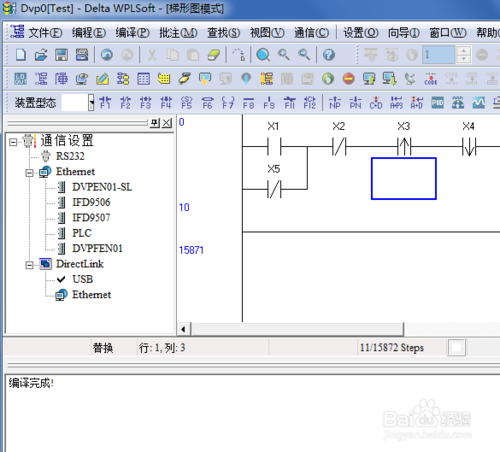Select the RS232 communication item
500x452 pixels.
70,156
